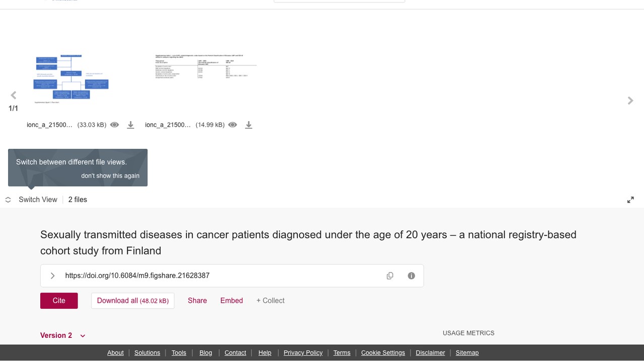Image resolution: width=644 pixels, height=362 pixels.
Task: Download the 33.03 kB file
Action: click(x=130, y=125)
